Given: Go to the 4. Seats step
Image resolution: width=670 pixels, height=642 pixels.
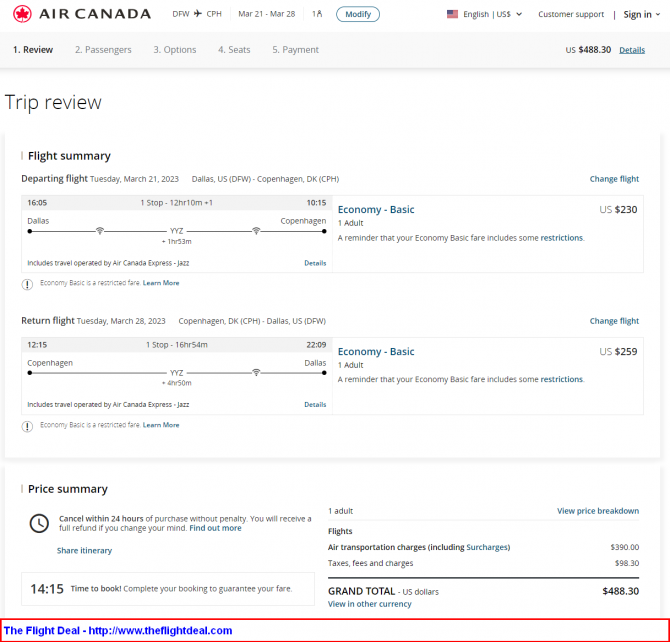Looking at the screenshot, I should [234, 50].
